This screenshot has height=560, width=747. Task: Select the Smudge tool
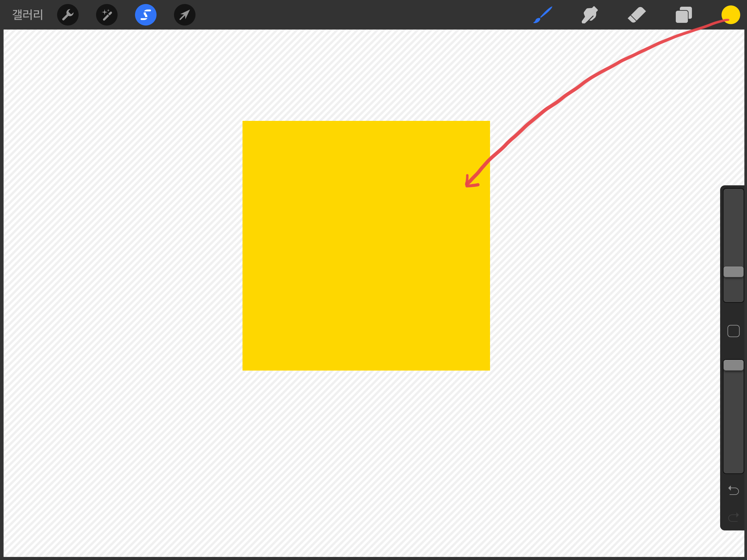pyautogui.click(x=589, y=15)
